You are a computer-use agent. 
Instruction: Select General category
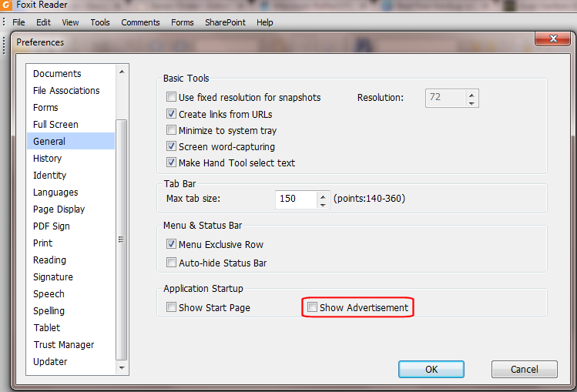[x=71, y=141]
